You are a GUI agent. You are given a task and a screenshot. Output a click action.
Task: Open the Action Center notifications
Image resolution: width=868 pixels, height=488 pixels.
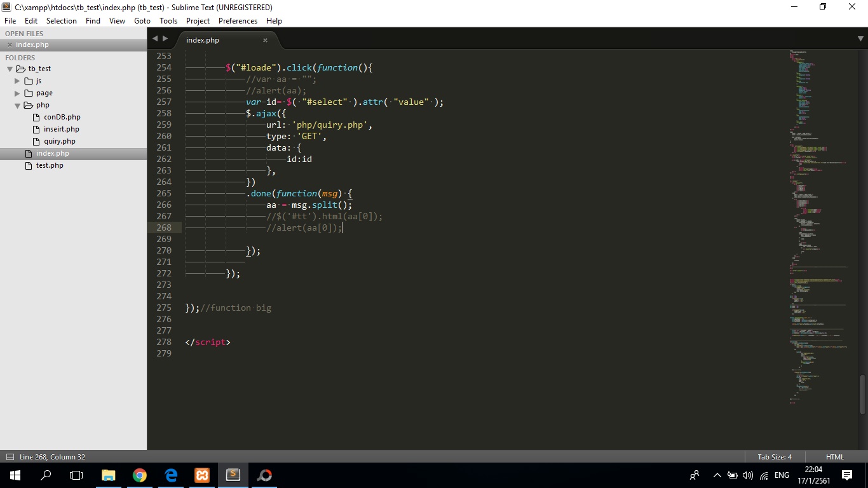click(847, 475)
